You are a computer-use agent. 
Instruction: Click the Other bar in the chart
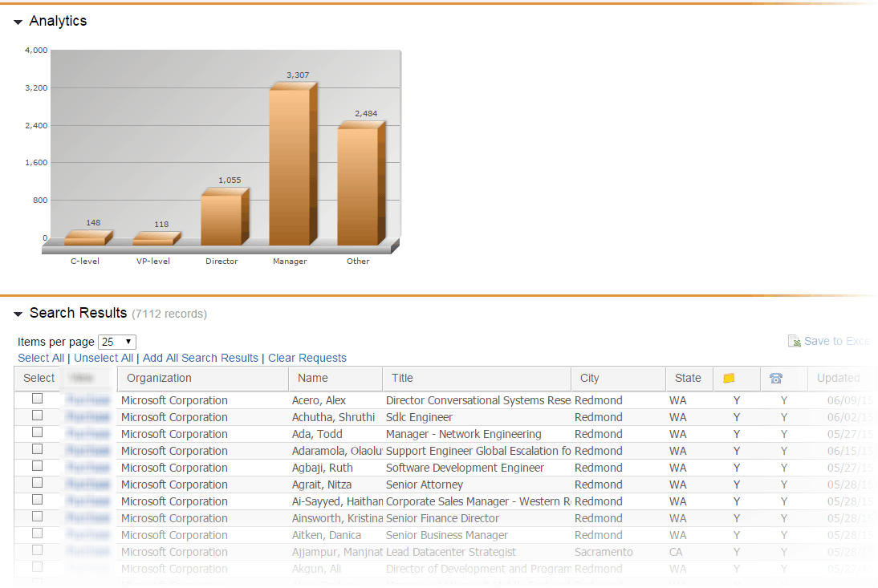[x=361, y=184]
